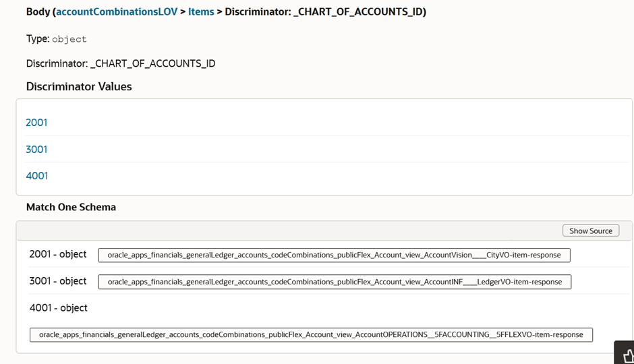Image resolution: width=634 pixels, height=364 pixels.
Task: Open discriminator value 4001 link
Action: click(37, 176)
